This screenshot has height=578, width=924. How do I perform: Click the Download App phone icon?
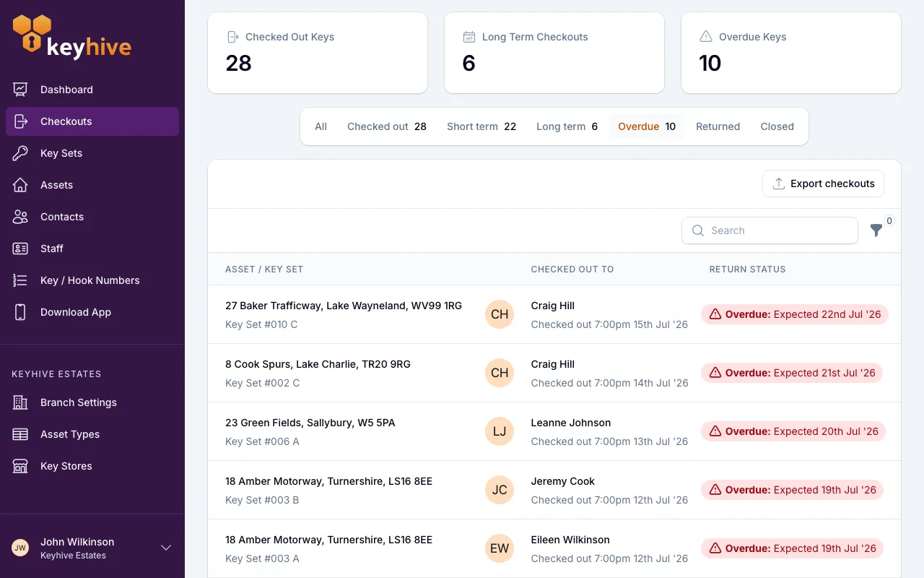20,312
